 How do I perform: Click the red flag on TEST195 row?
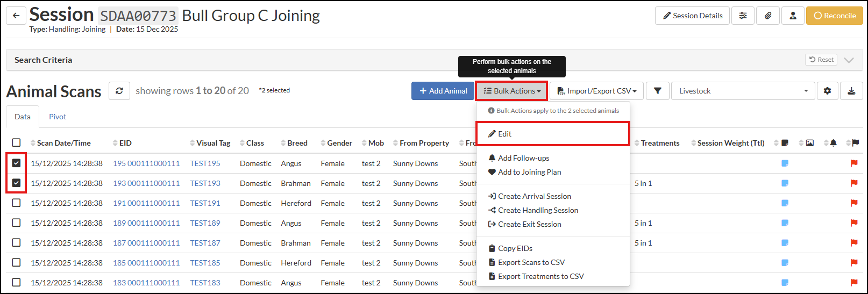pyautogui.click(x=853, y=163)
